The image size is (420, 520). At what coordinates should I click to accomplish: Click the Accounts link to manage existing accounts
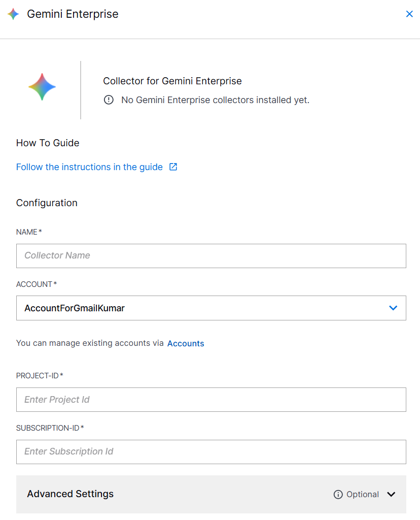[186, 343]
